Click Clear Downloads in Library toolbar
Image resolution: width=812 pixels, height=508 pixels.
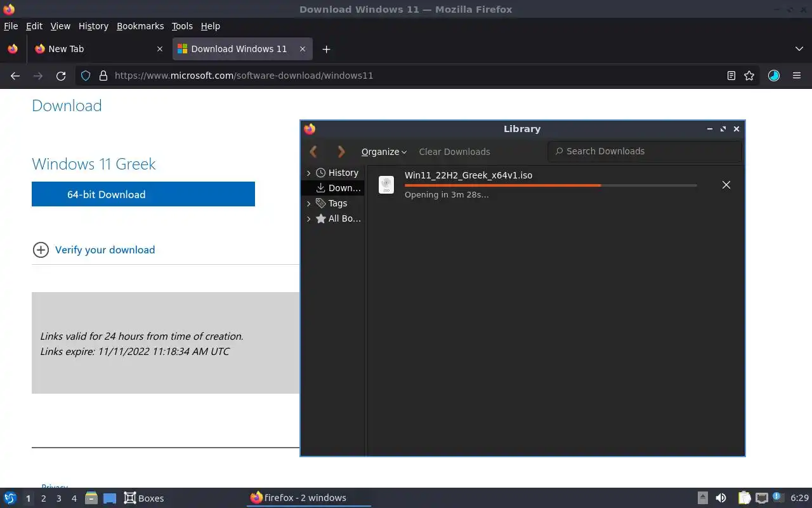[x=454, y=152]
